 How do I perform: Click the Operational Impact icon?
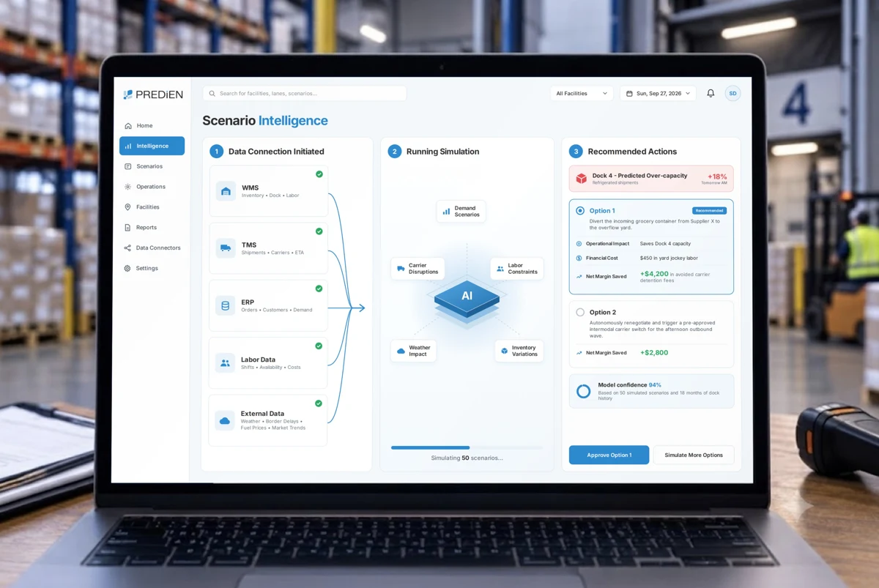pyautogui.click(x=579, y=244)
